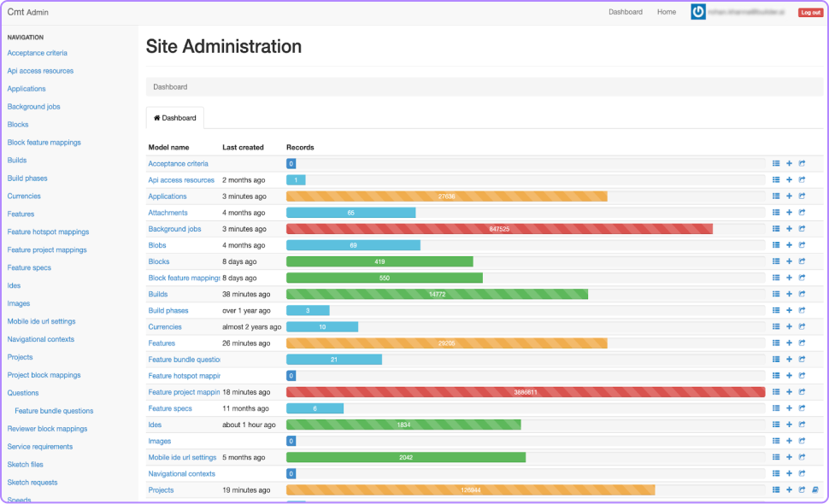Image resolution: width=829 pixels, height=504 pixels.
Task: Open Dashboard in top navigation bar
Action: coord(626,12)
